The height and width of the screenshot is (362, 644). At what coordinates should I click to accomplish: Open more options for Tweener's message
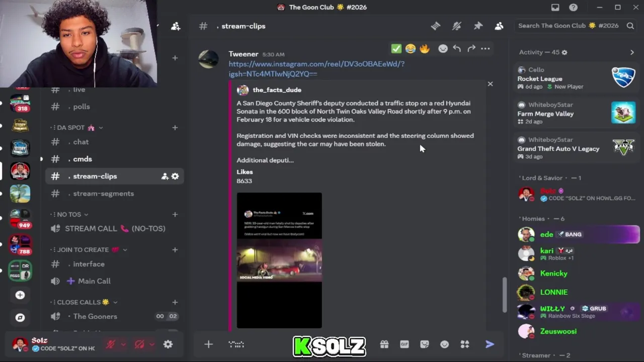click(485, 48)
